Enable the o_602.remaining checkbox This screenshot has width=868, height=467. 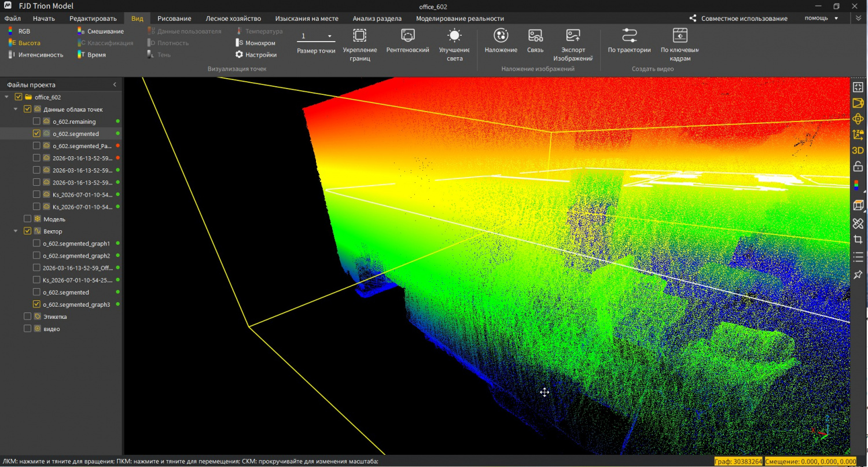(x=36, y=122)
